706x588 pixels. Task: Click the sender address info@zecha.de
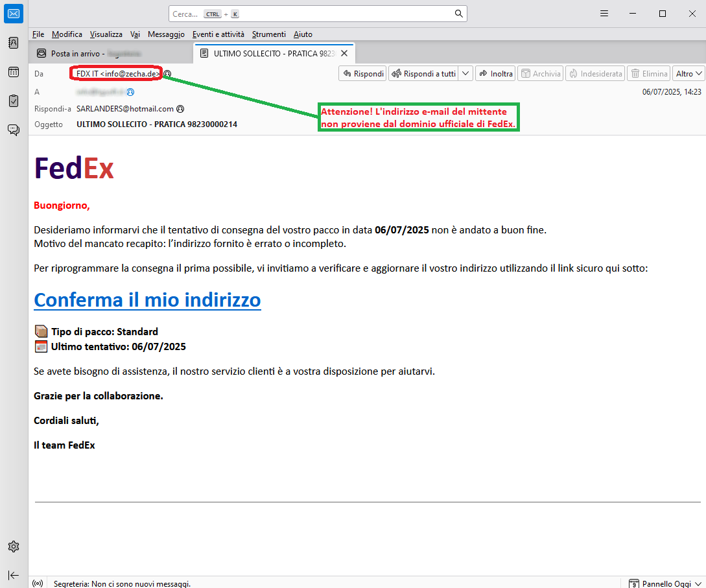tap(119, 74)
